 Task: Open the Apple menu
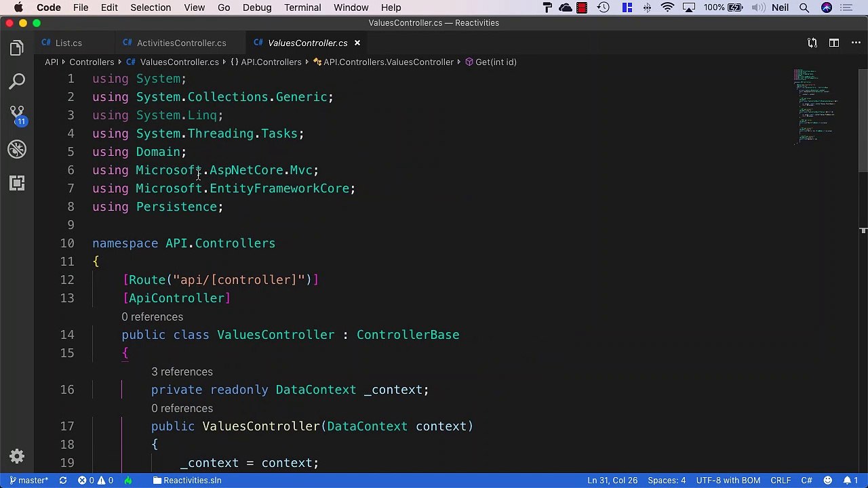click(x=19, y=7)
